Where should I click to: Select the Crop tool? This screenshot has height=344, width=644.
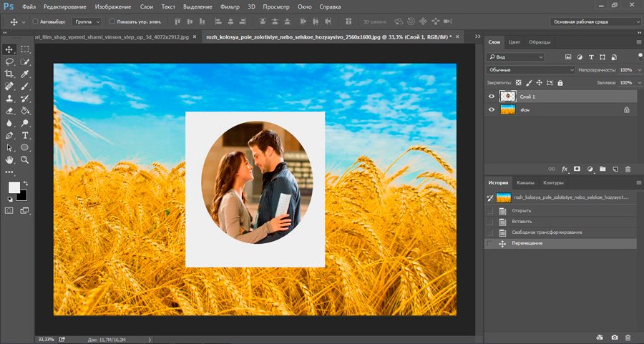tap(9, 74)
